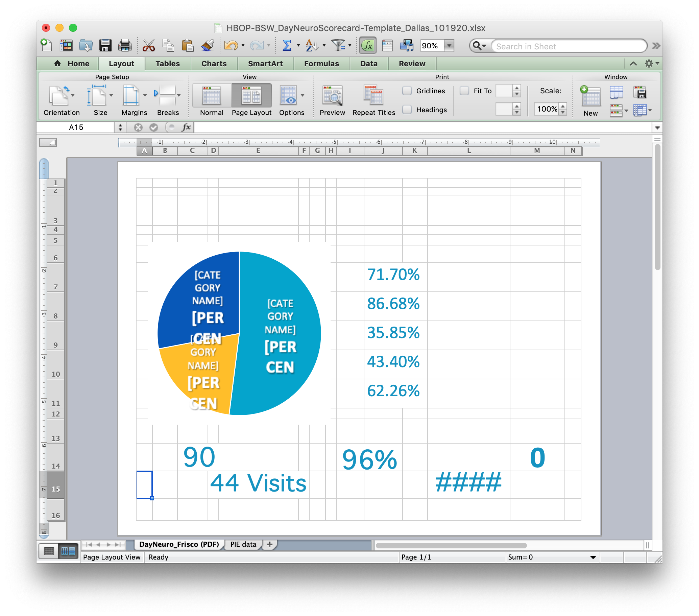Open the zoom 90% dropdown arrow
The height and width of the screenshot is (616, 699).
(x=449, y=46)
